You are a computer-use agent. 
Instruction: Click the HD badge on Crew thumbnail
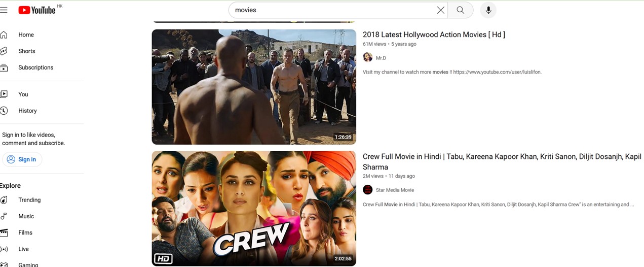pos(163,259)
